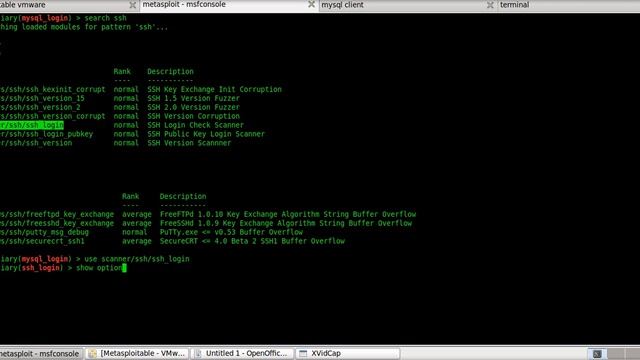Close the metasploit - msfconsole tab
The image size is (640, 360).
pos(311,4)
